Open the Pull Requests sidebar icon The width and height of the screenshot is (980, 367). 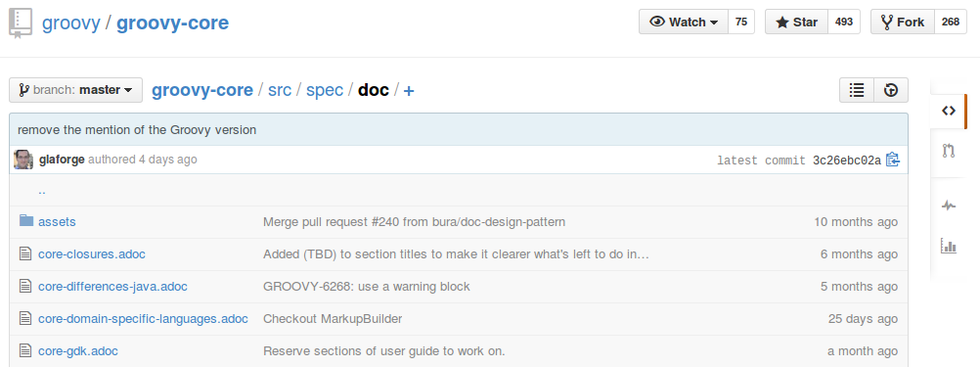click(x=949, y=150)
